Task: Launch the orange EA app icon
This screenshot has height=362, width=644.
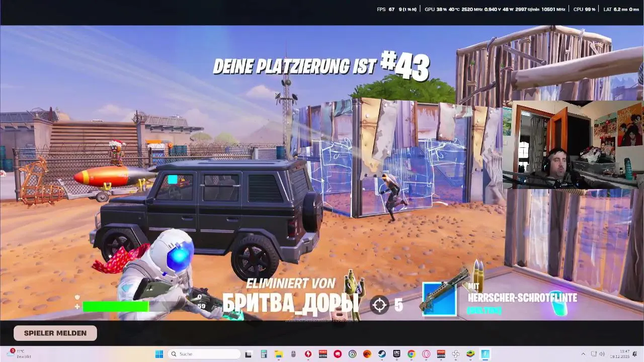Action: tap(367, 354)
